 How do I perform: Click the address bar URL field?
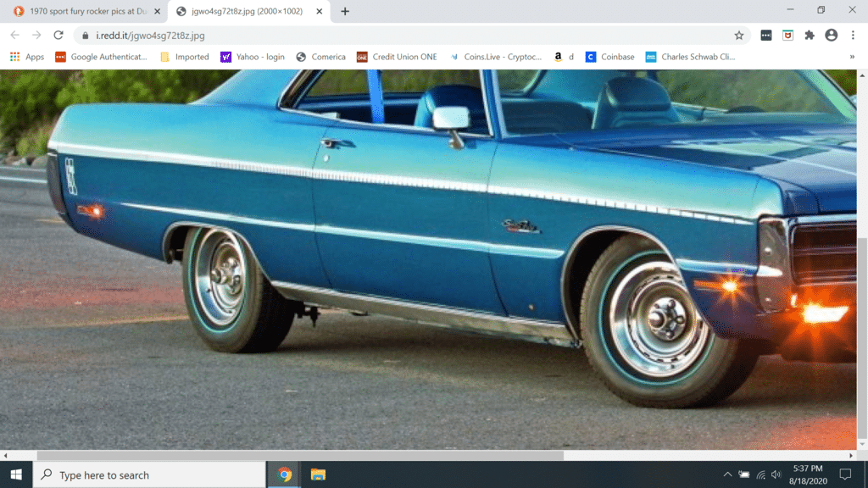tap(407, 36)
